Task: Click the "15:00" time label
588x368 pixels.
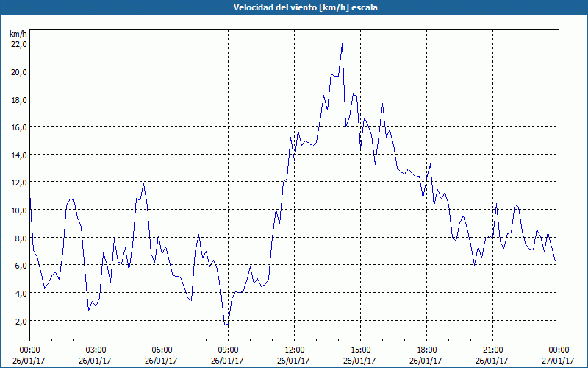Action: (x=360, y=350)
